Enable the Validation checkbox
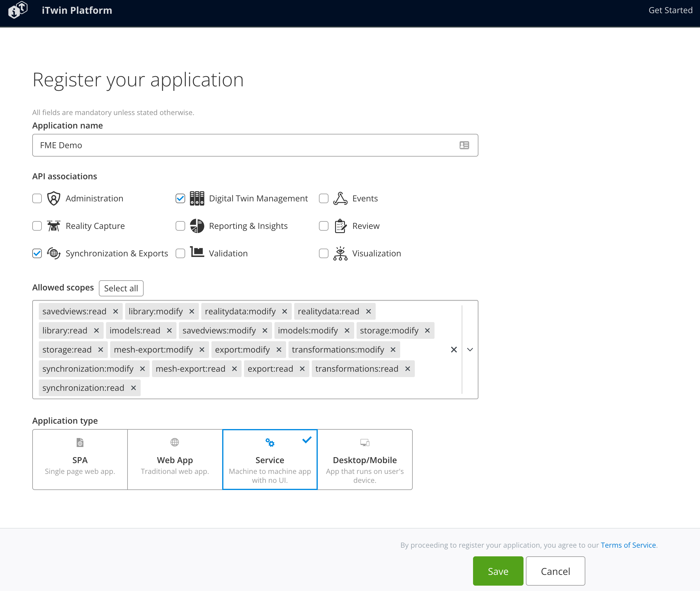700x591 pixels. pos(180,253)
